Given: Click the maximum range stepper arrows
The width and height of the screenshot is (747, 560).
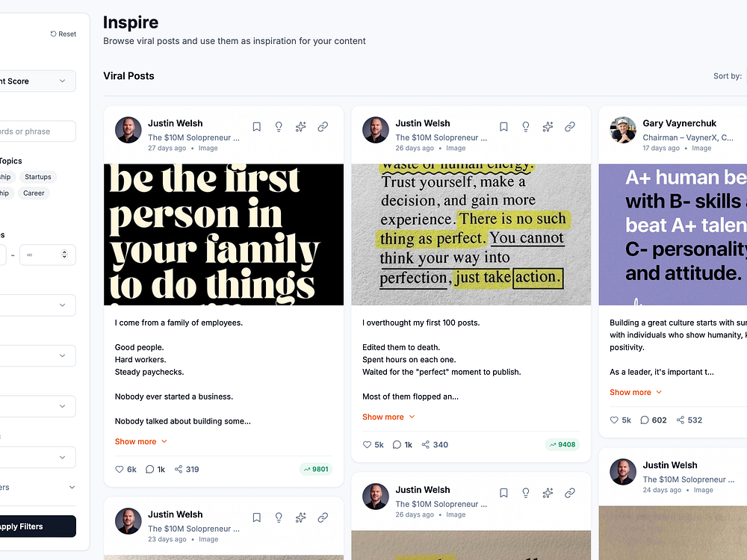Looking at the screenshot, I should [64, 255].
